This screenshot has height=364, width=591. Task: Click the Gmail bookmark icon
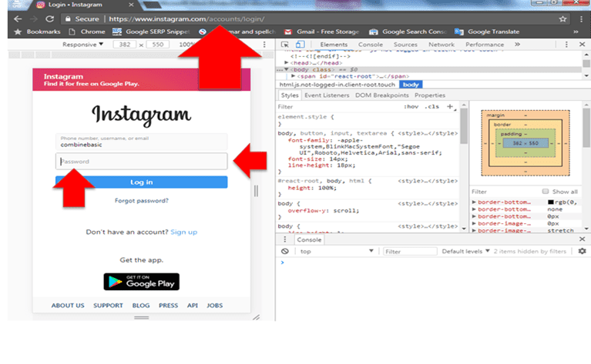[288, 32]
